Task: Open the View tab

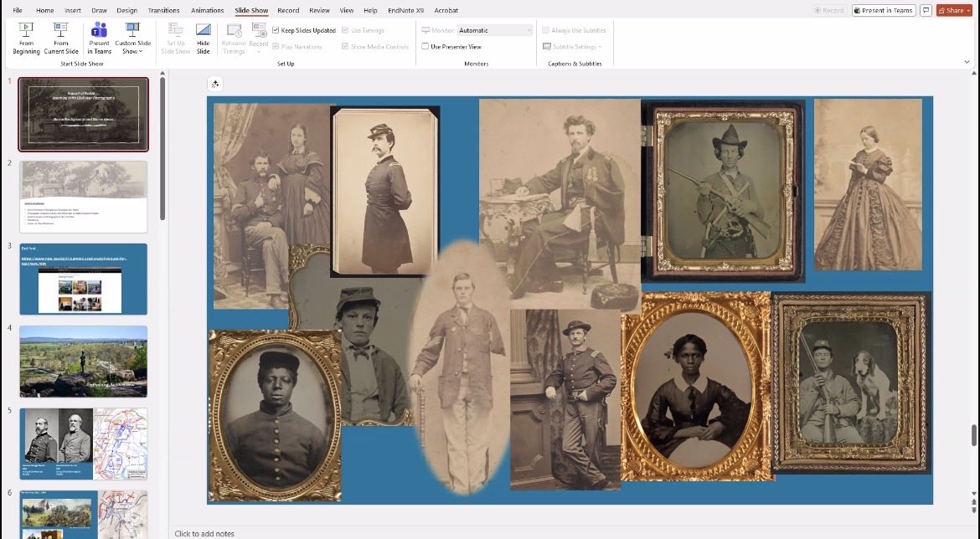Action: coord(346,10)
